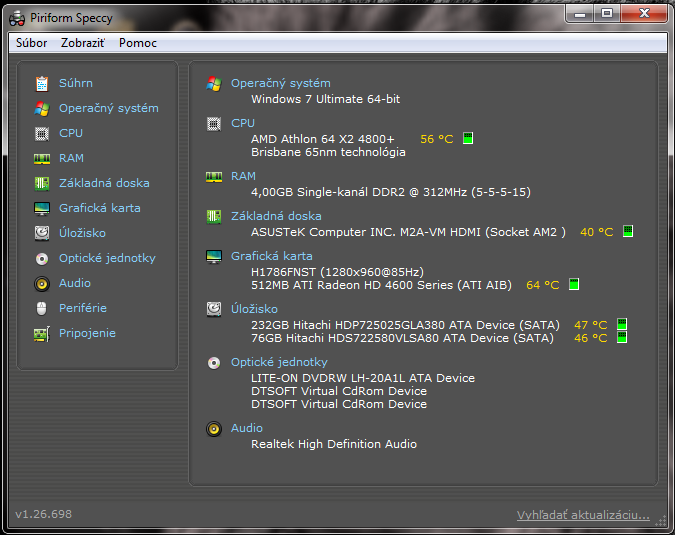Click the RAM module icon in summary panel

[x=214, y=177]
